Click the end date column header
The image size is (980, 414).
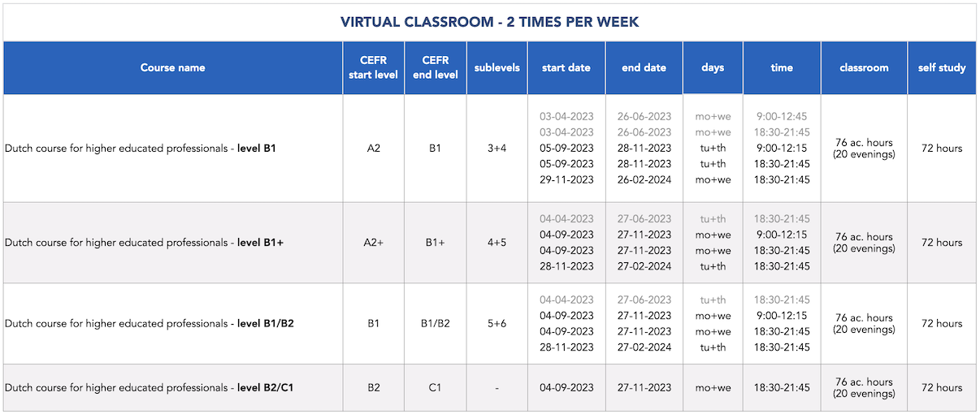point(644,67)
